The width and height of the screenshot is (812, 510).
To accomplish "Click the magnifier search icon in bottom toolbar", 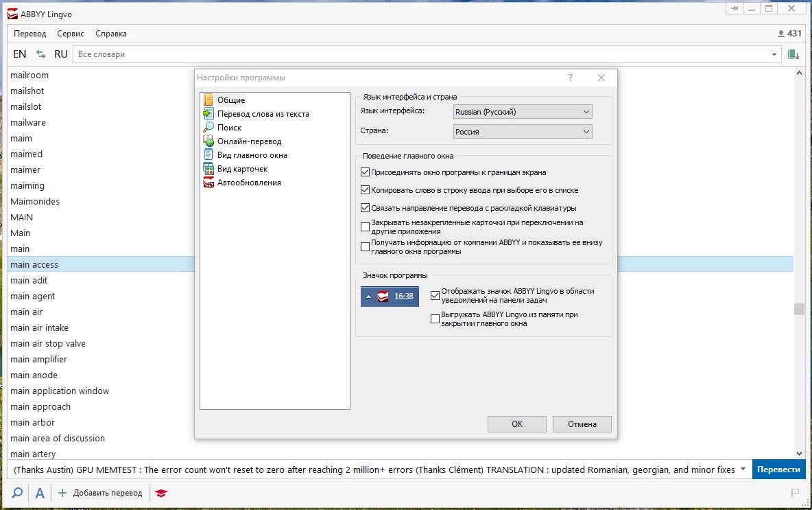I will (17, 492).
